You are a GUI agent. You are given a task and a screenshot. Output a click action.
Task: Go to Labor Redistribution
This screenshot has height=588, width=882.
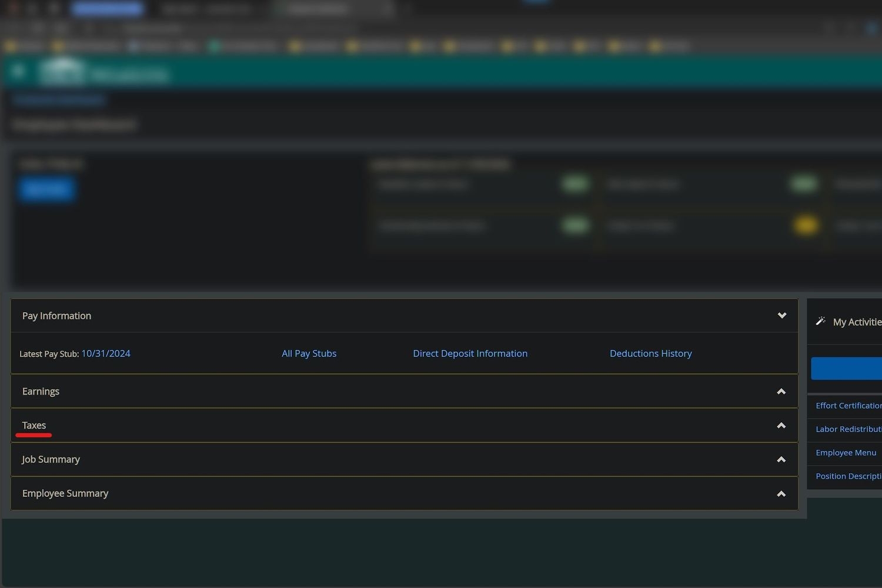coord(848,429)
